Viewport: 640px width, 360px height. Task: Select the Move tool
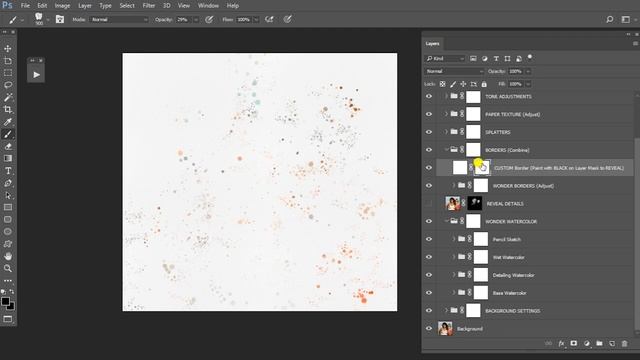[8, 49]
